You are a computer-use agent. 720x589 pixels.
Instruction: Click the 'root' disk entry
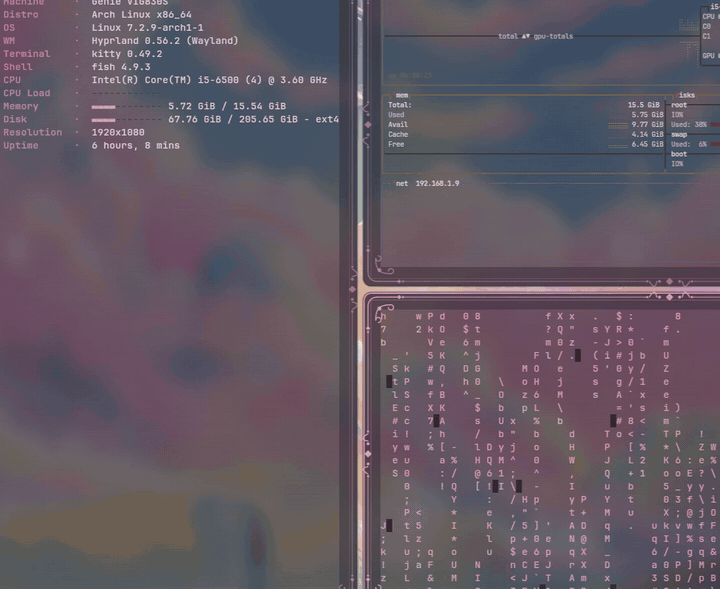click(x=679, y=105)
